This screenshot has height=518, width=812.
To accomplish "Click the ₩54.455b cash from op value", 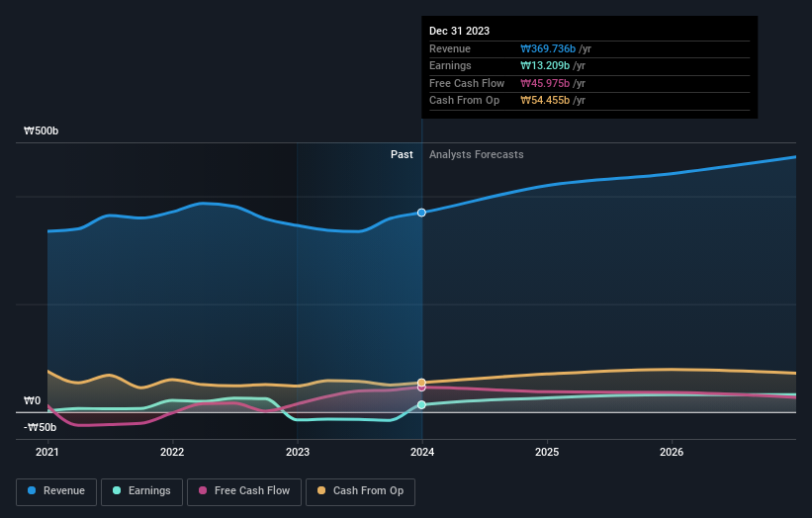I will 545,101.
